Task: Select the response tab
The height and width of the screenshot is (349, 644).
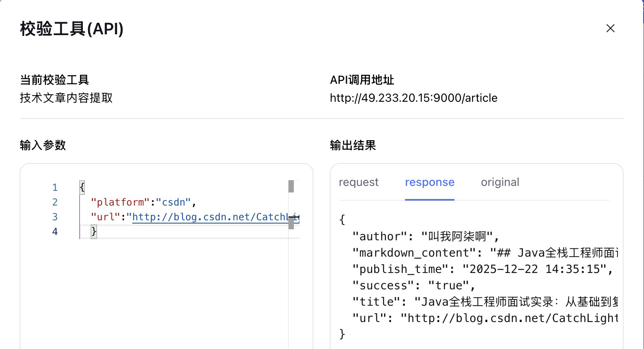Action: click(x=429, y=182)
